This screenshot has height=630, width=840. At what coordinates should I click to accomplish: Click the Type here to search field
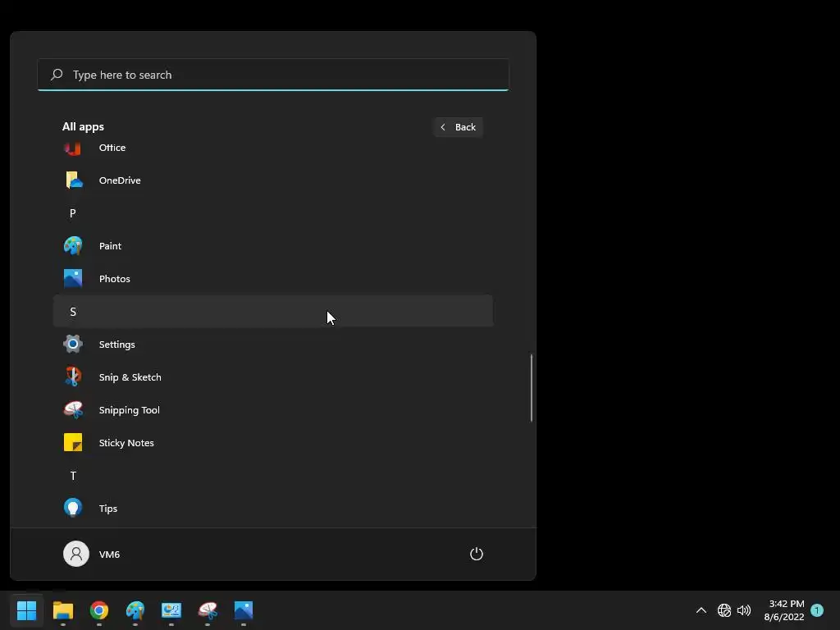(x=273, y=75)
